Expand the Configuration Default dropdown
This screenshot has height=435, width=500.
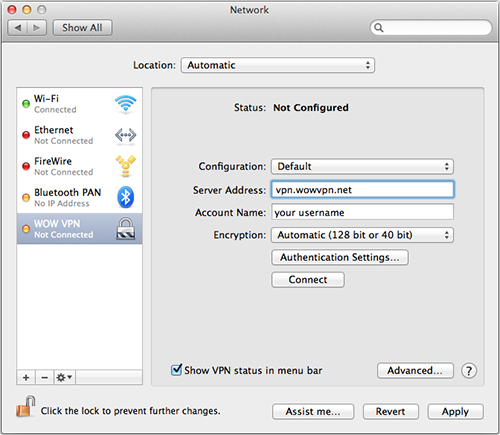click(x=362, y=166)
